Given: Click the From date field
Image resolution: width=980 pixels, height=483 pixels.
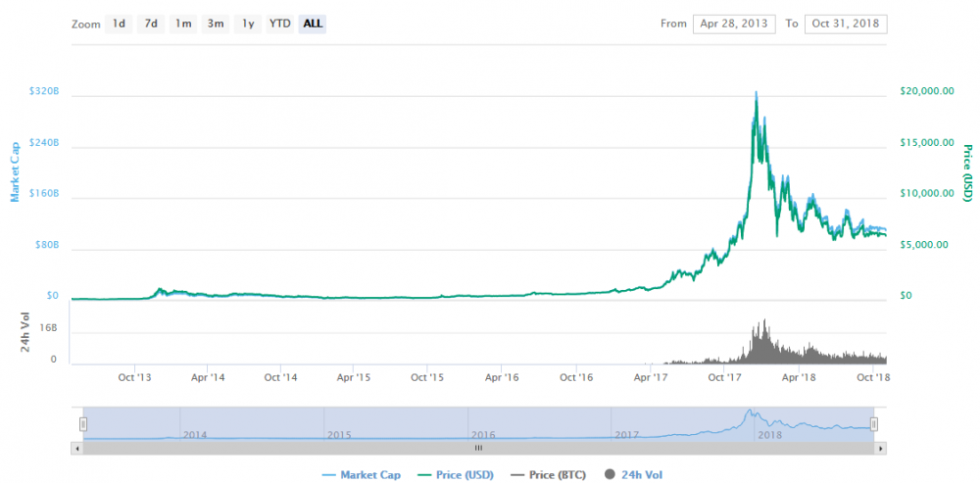Looking at the screenshot, I should [734, 24].
